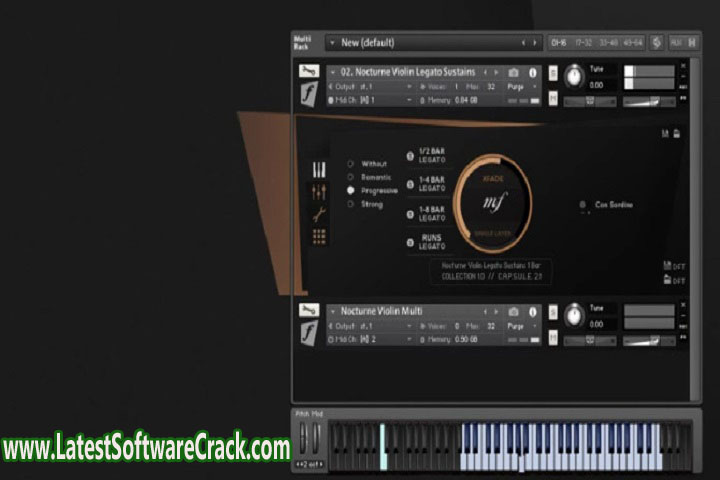Screen dimensions: 720x480
Task: Click the upper DFT icon
Action: click(x=674, y=266)
